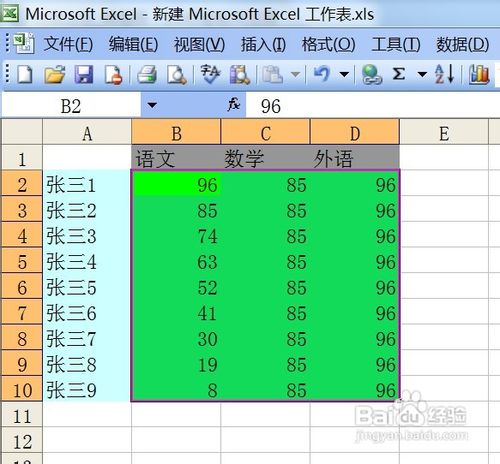This screenshot has width=500, height=464.
Task: Click the New blank workbook icon
Action: click(x=24, y=74)
